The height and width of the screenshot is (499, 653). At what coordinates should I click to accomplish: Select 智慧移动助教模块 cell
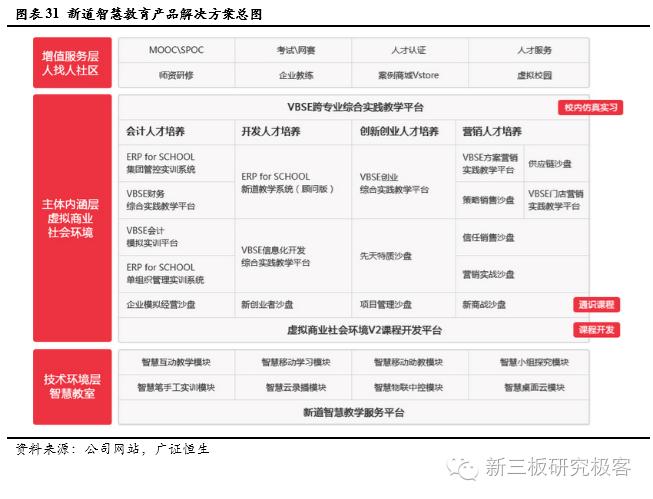[410, 362]
